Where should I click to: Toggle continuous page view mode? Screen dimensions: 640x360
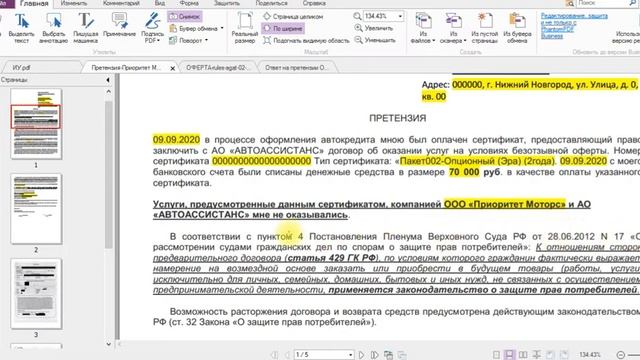coord(509,355)
